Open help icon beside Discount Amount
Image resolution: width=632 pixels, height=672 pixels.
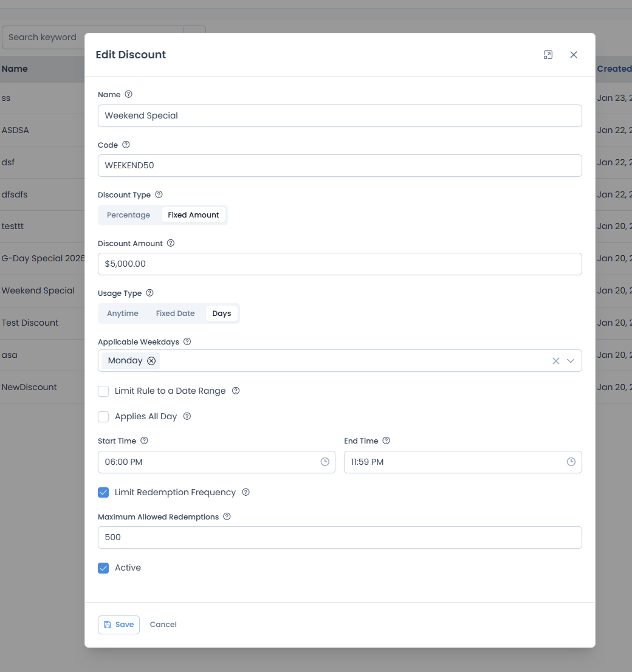pyautogui.click(x=171, y=244)
